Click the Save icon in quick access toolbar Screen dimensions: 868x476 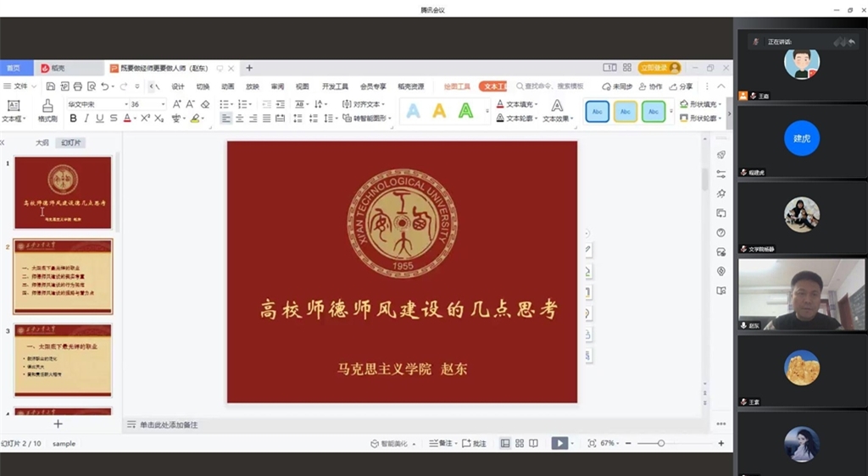click(x=50, y=86)
